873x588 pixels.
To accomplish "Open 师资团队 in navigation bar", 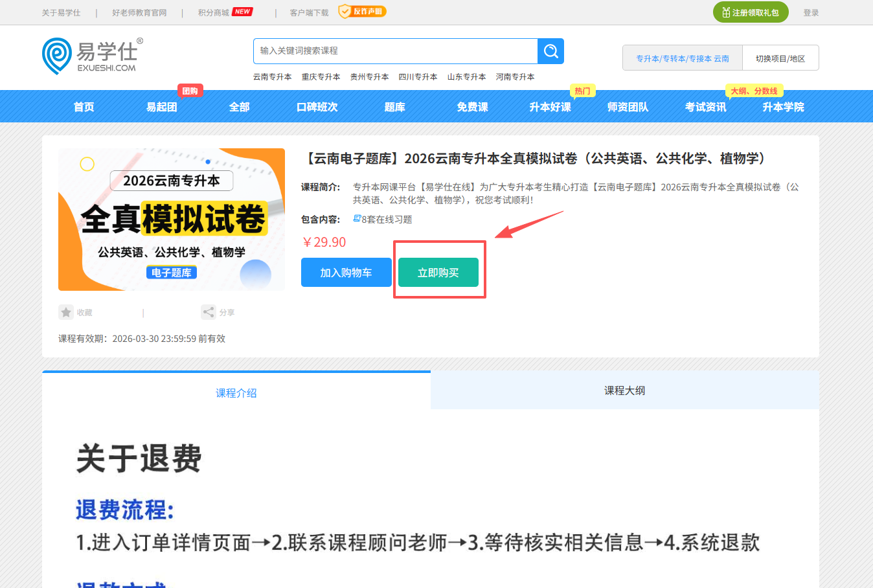I will click(628, 107).
